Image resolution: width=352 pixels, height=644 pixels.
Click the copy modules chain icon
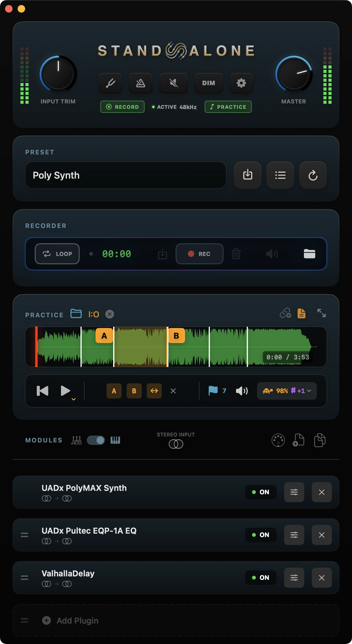tap(320, 440)
